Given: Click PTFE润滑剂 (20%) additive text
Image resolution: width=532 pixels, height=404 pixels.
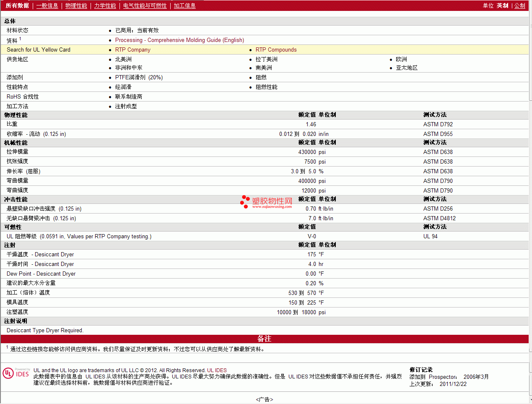Looking at the screenshot, I should pos(139,77).
